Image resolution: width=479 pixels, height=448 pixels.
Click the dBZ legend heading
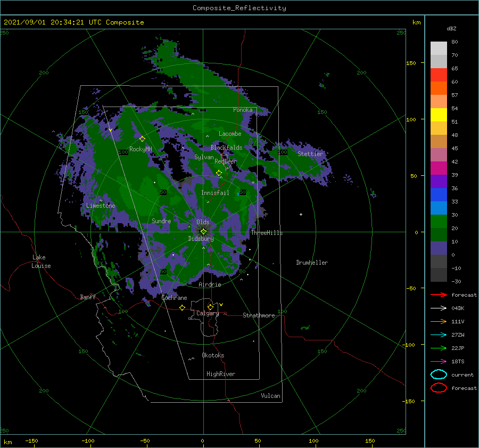[x=451, y=28]
